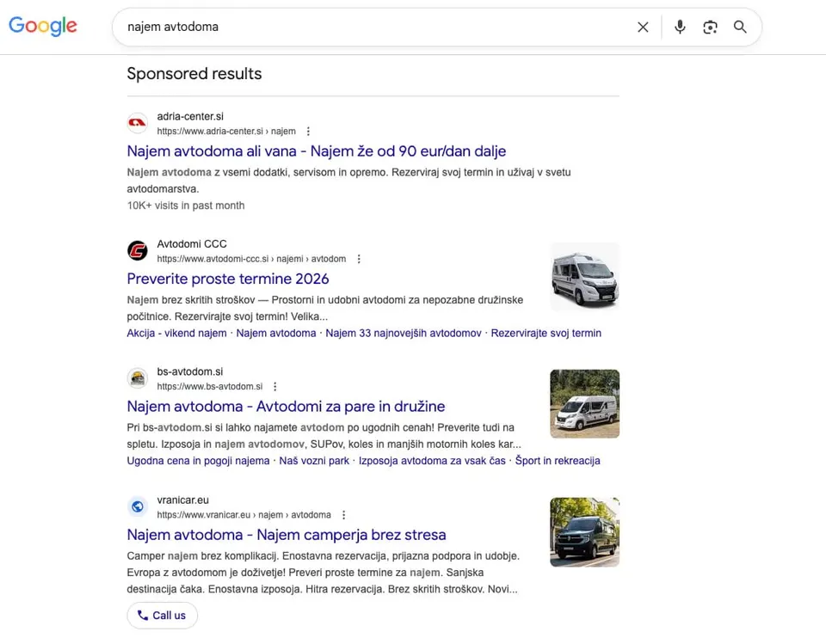The width and height of the screenshot is (826, 644).
Task: Open 'Najem avtodoma - Najem camperja brez stresa'
Action: click(x=287, y=535)
